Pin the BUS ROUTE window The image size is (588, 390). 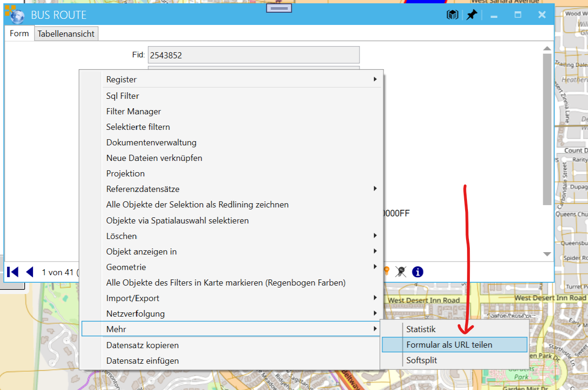(471, 15)
